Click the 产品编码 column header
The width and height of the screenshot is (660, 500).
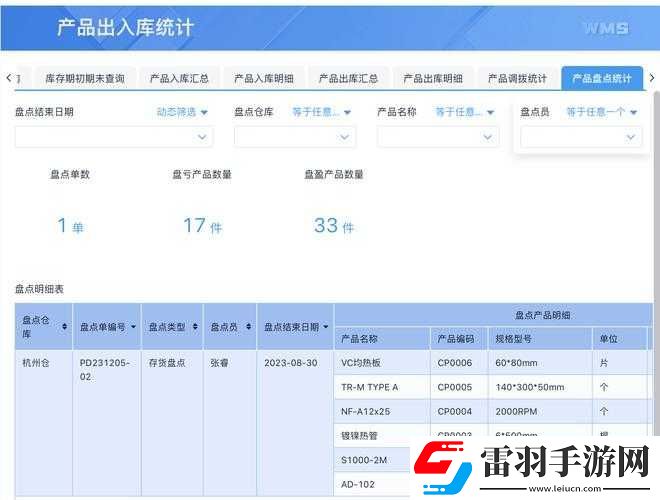point(459,339)
